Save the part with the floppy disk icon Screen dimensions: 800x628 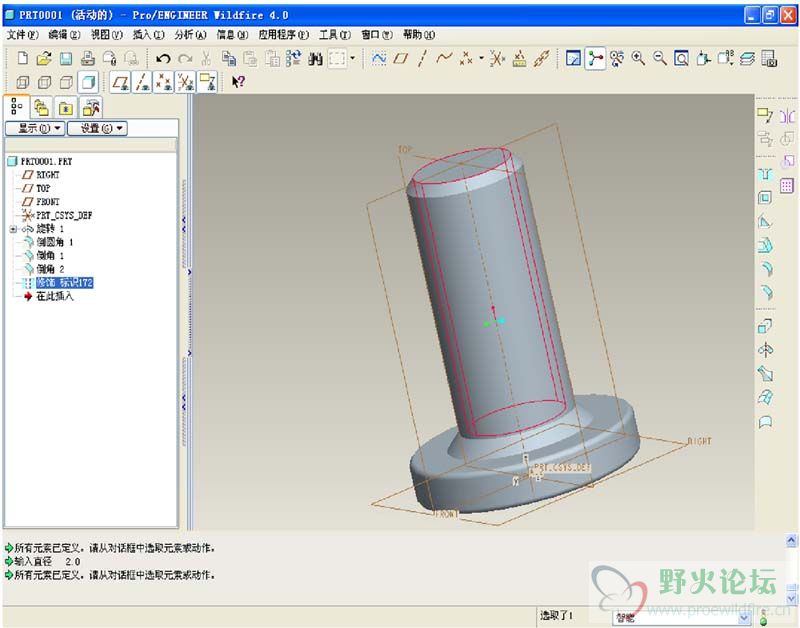point(66,58)
